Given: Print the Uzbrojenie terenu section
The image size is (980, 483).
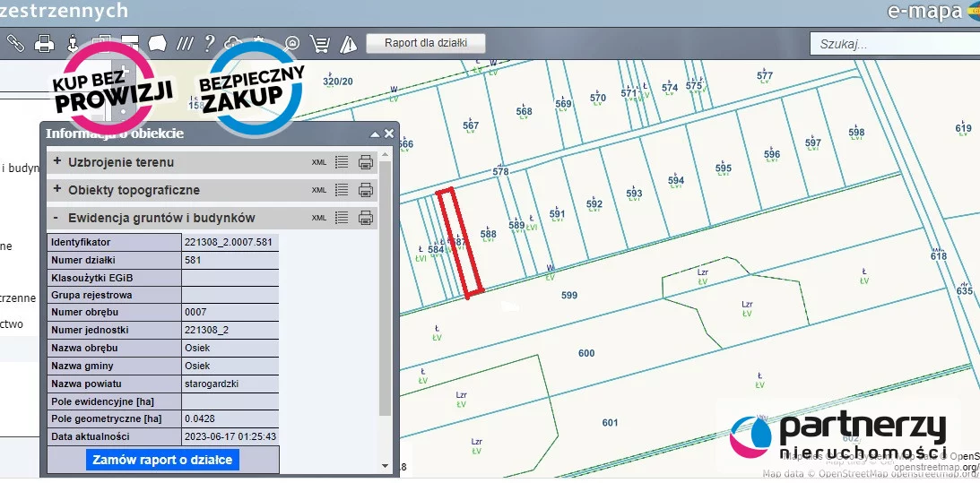Looking at the screenshot, I should point(366,162).
